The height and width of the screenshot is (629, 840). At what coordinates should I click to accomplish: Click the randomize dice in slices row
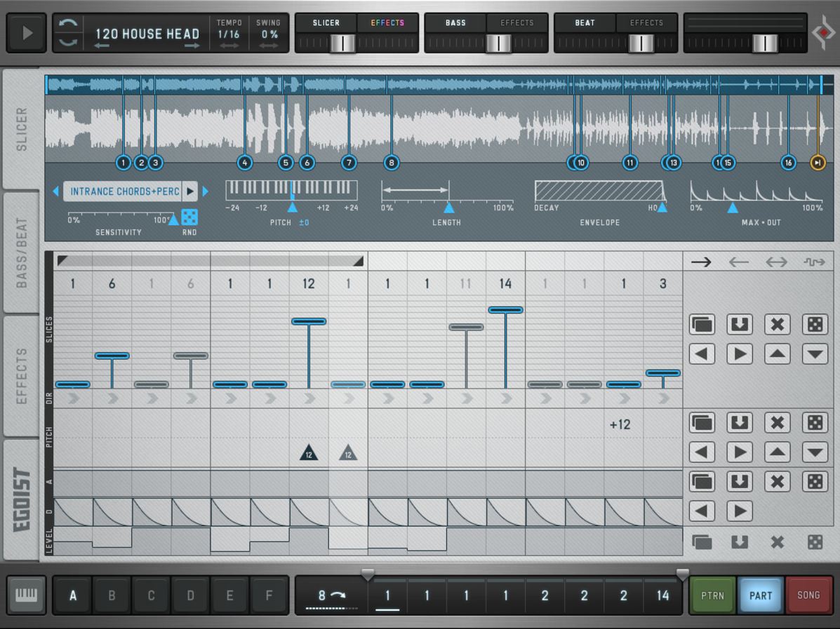814,324
